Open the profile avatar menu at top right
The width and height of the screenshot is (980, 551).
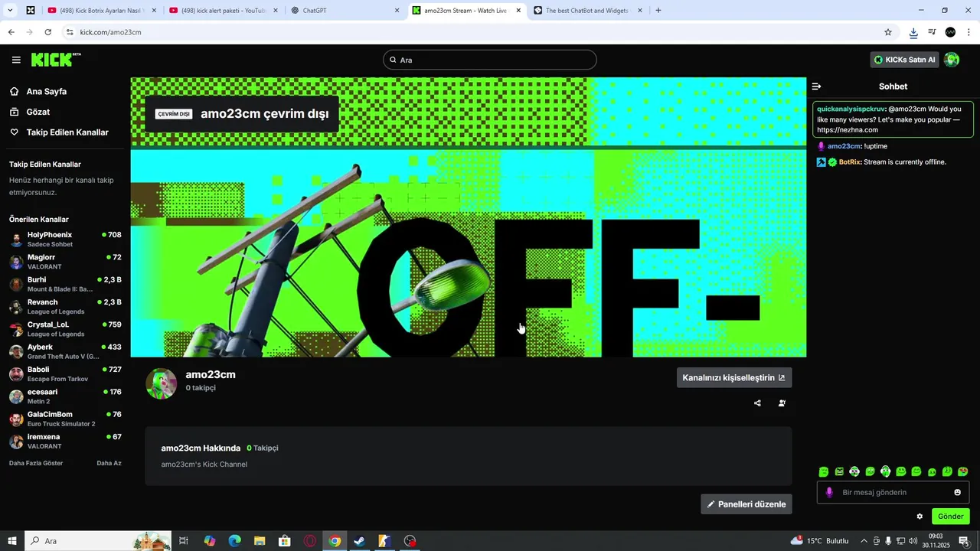pyautogui.click(x=952, y=60)
